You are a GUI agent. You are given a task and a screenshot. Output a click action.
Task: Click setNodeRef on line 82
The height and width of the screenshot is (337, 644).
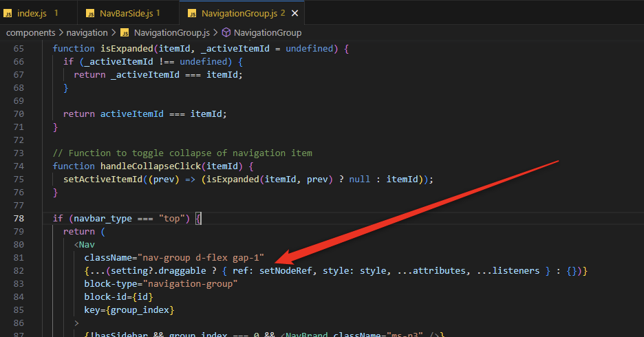tap(286, 271)
